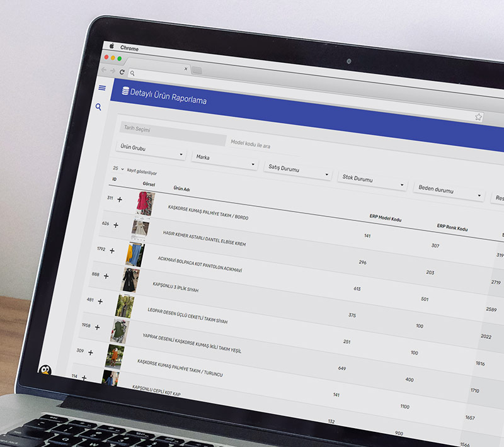Click ERP color code 203
The width and height of the screenshot is (504, 447).
click(x=430, y=273)
